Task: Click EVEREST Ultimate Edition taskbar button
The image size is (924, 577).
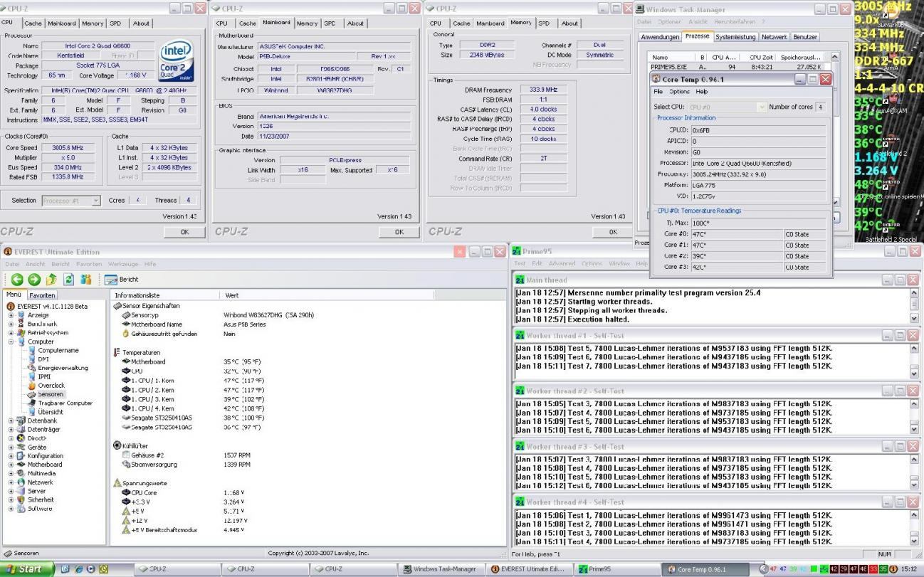Action: click(529, 569)
